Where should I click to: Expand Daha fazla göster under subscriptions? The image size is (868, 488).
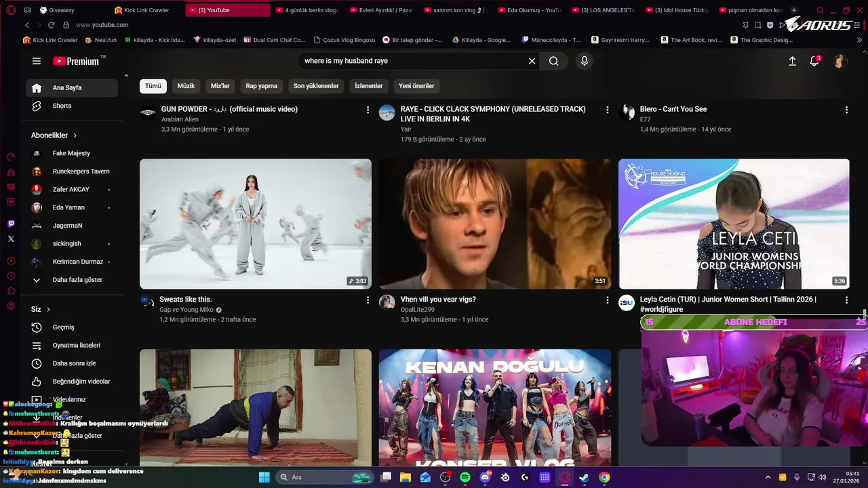(x=71, y=280)
